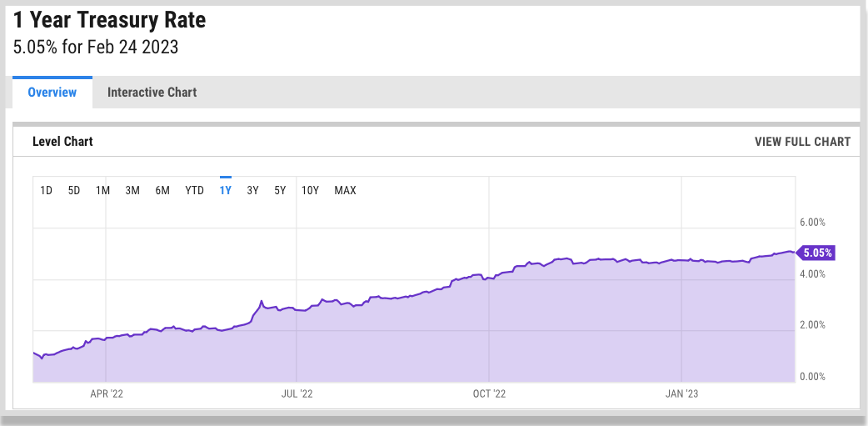Select the YTD time range
This screenshot has height=426, width=868.
(x=195, y=191)
